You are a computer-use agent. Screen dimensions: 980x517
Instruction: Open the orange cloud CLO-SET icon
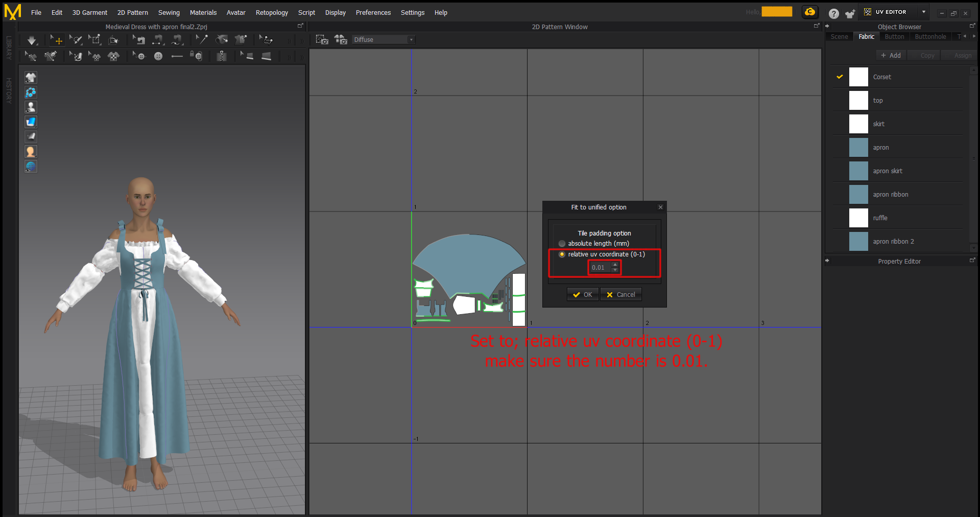point(810,12)
